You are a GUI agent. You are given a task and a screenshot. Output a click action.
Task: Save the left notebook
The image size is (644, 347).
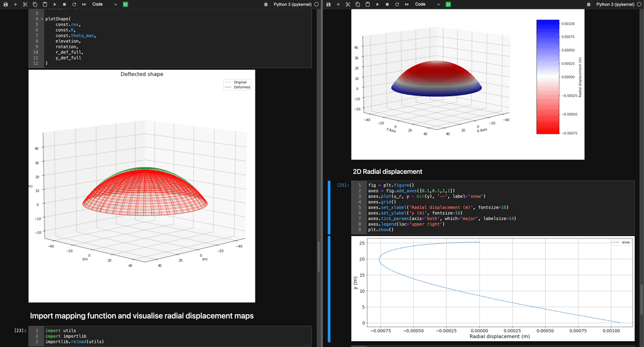click(5, 4)
